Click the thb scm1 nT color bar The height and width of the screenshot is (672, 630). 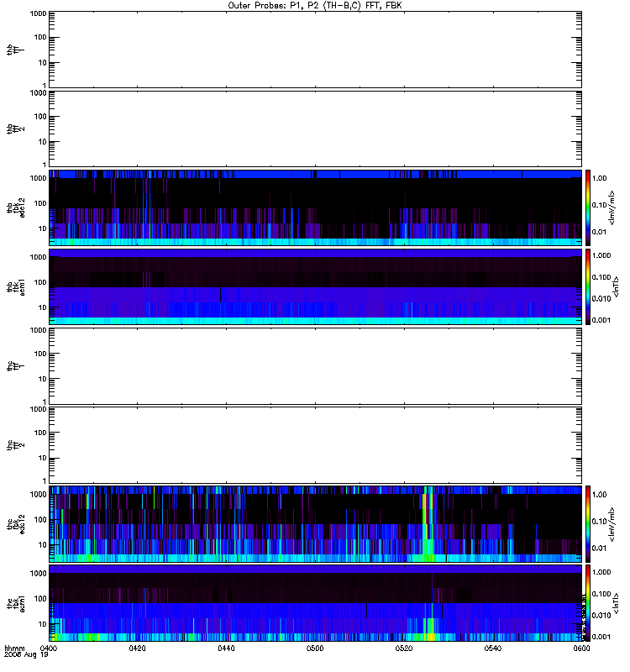click(x=588, y=286)
